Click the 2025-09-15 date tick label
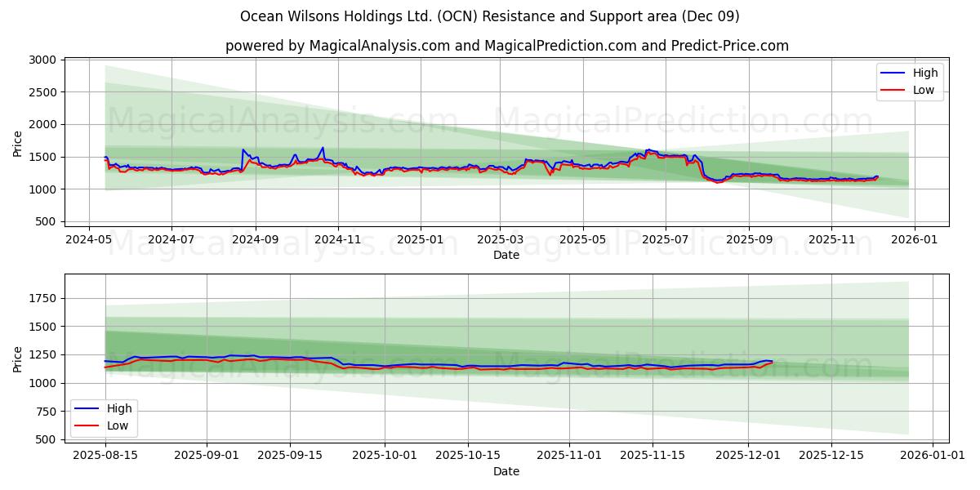 pyautogui.click(x=290, y=457)
